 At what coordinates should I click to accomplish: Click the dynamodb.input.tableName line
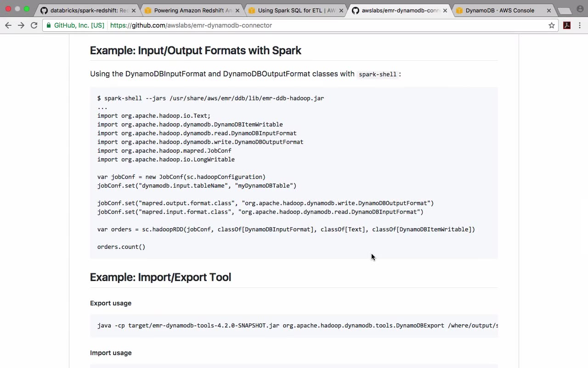pyautogui.click(x=197, y=185)
